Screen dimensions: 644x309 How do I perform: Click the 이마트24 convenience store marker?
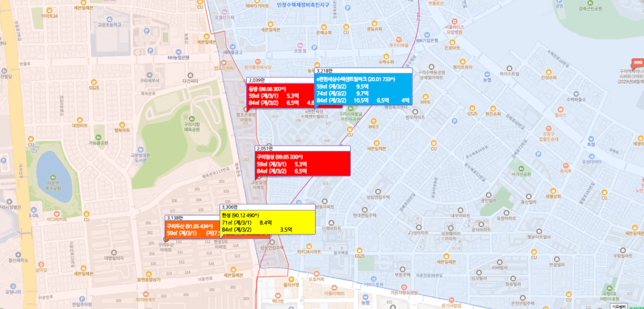click(49, 9)
